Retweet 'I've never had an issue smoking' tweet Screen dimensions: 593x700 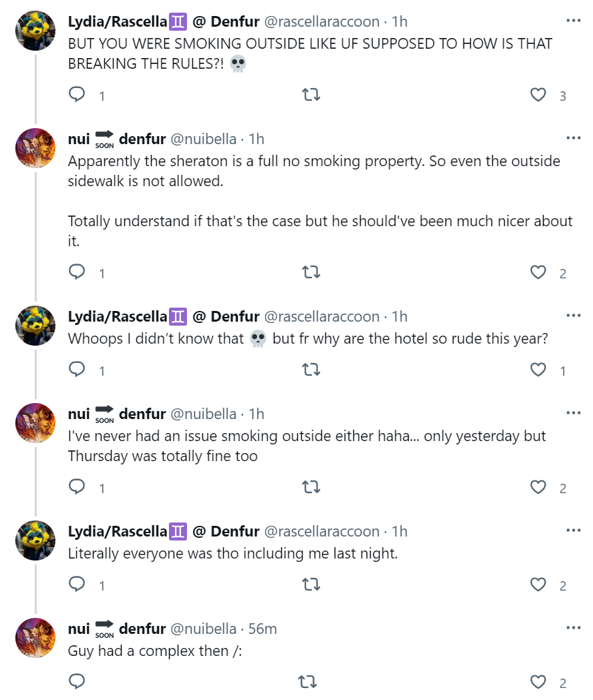(311, 487)
